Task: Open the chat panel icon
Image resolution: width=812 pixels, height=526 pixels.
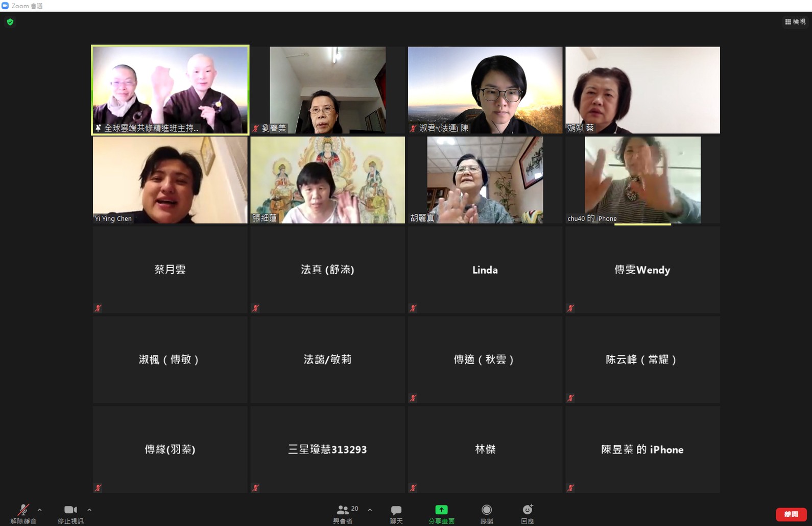Action: [396, 510]
